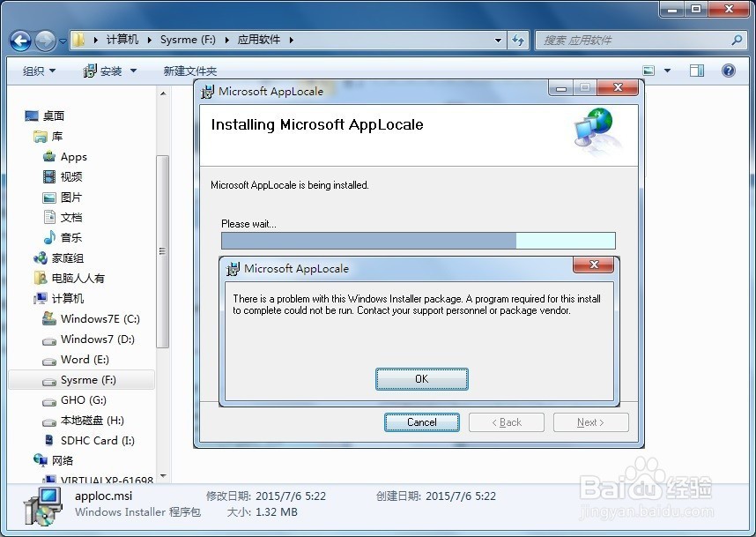756x537 pixels.
Task: Click 应用软件 in the address breadcrumb
Action: click(x=260, y=40)
